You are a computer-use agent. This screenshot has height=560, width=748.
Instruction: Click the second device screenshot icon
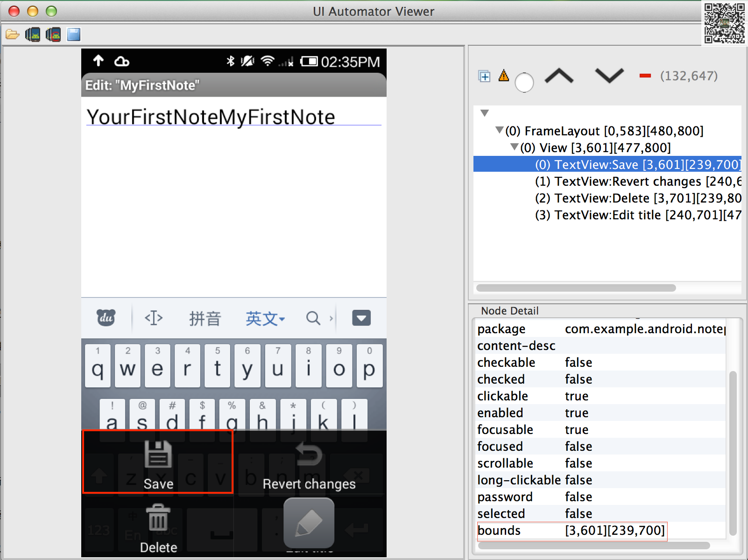pos(53,35)
